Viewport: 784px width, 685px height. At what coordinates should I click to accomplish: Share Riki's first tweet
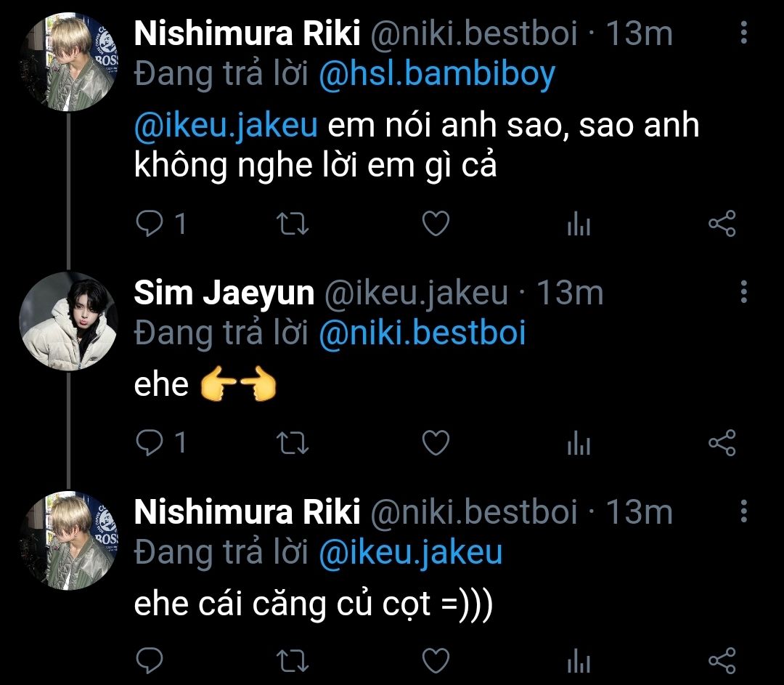722,224
